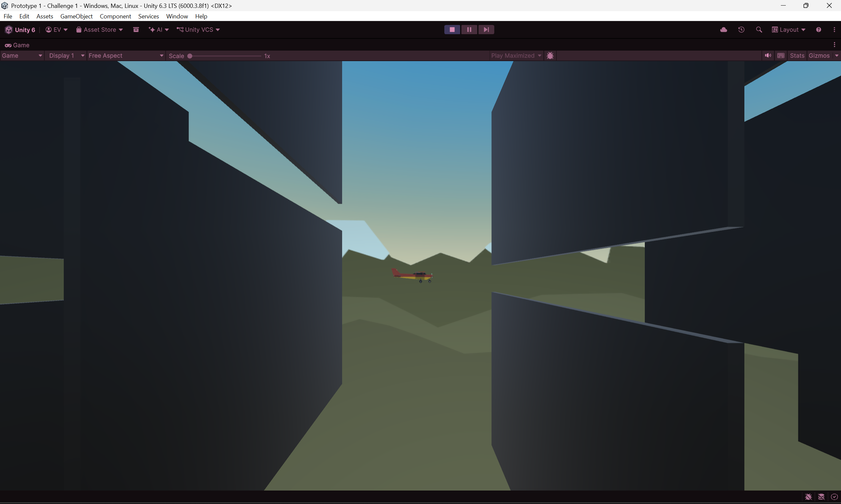Mute game audio with speaker icon
The width and height of the screenshot is (841, 504).
[x=768, y=56]
